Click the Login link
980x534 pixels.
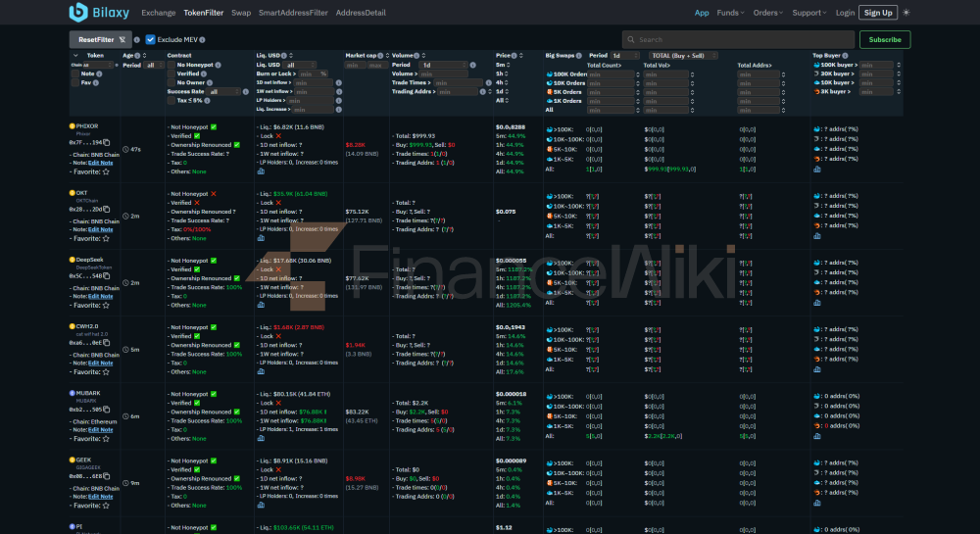(845, 13)
